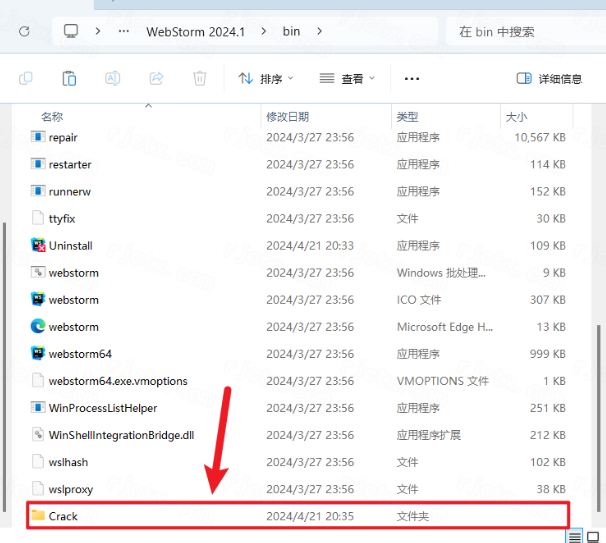Select the bin breadcrumb segment
Image resolution: width=606 pixels, height=543 pixels.
pyautogui.click(x=291, y=31)
